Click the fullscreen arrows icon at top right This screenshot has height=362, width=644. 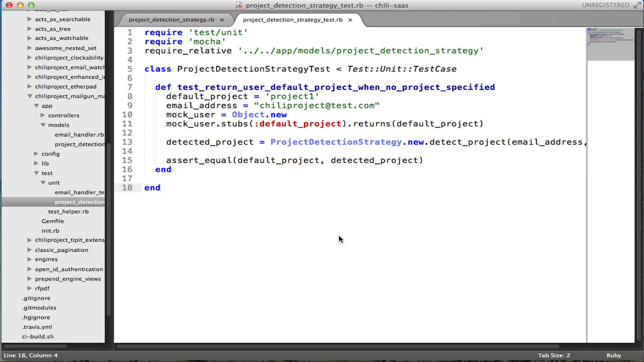tap(637, 5)
